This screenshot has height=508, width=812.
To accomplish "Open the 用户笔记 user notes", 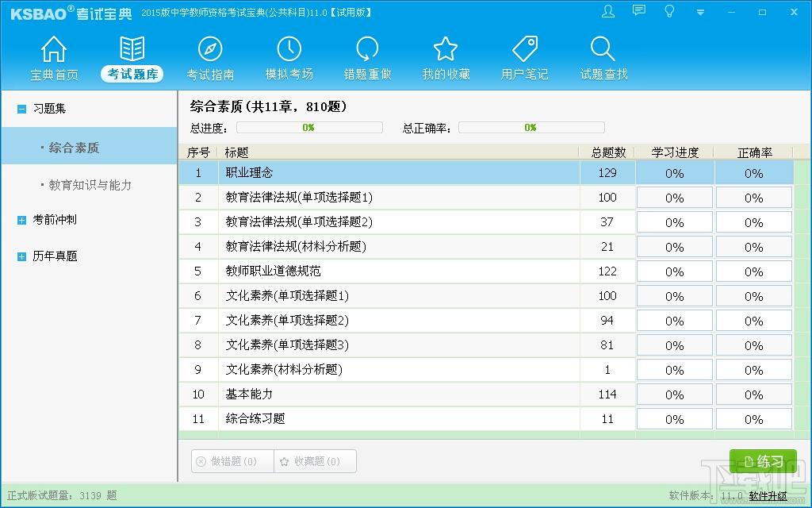I will coord(524,56).
